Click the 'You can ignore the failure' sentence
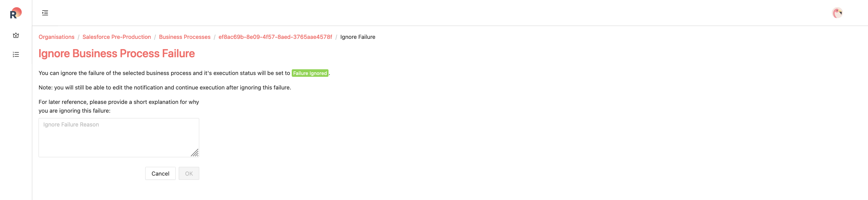This screenshot has height=200, width=868. 164,73
